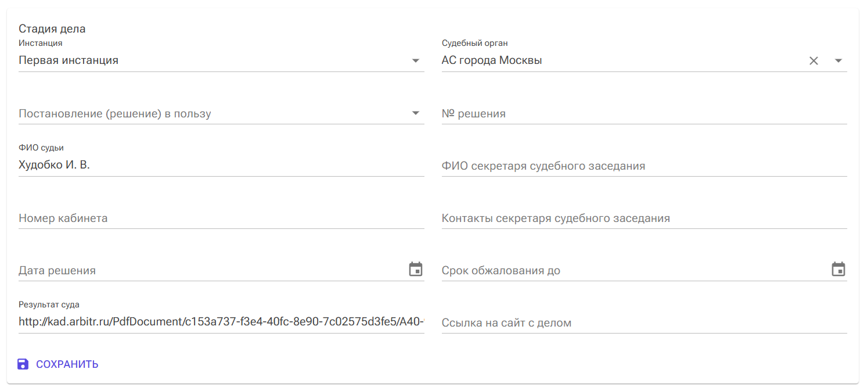Click the Первая инстанция selected value

point(69,60)
